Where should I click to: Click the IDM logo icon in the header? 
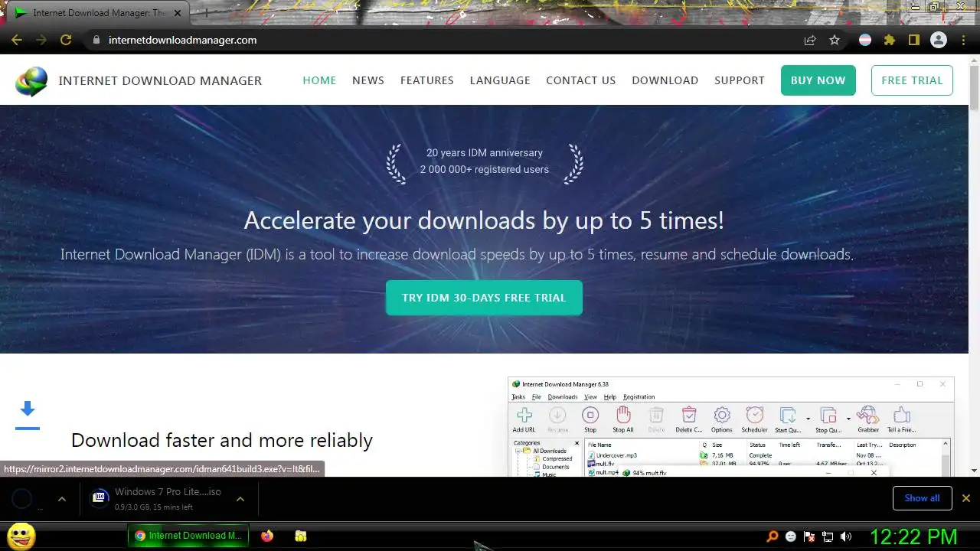click(31, 81)
